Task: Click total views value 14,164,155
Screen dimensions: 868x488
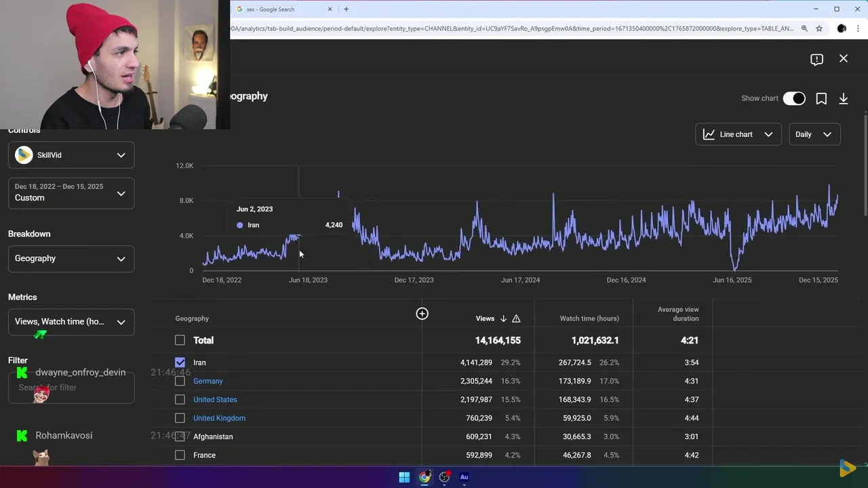Action: (x=498, y=340)
